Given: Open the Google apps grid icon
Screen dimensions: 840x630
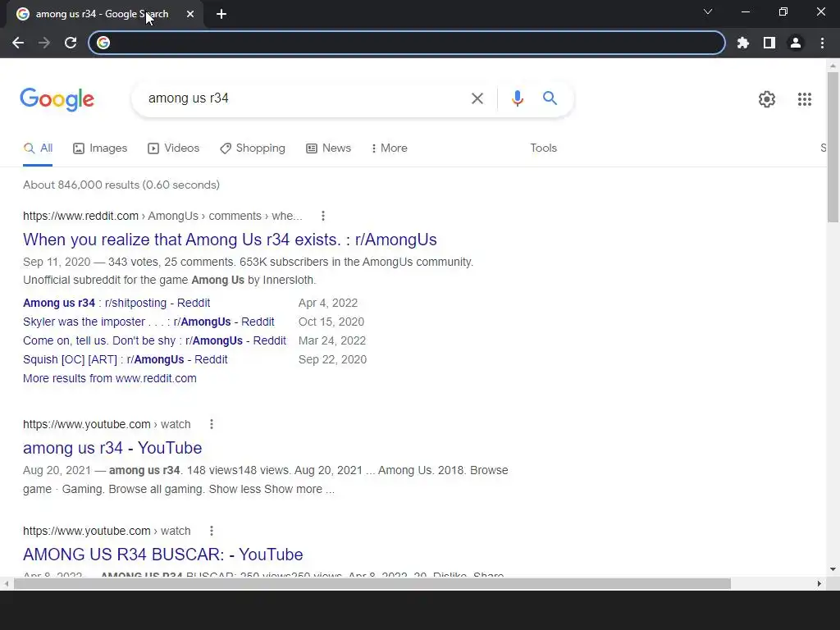Looking at the screenshot, I should [x=804, y=99].
